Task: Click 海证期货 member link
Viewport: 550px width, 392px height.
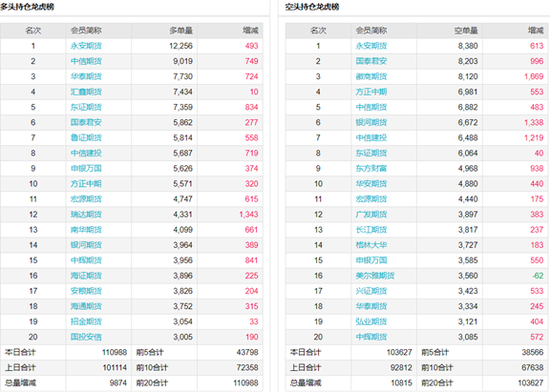Action: 86,276
